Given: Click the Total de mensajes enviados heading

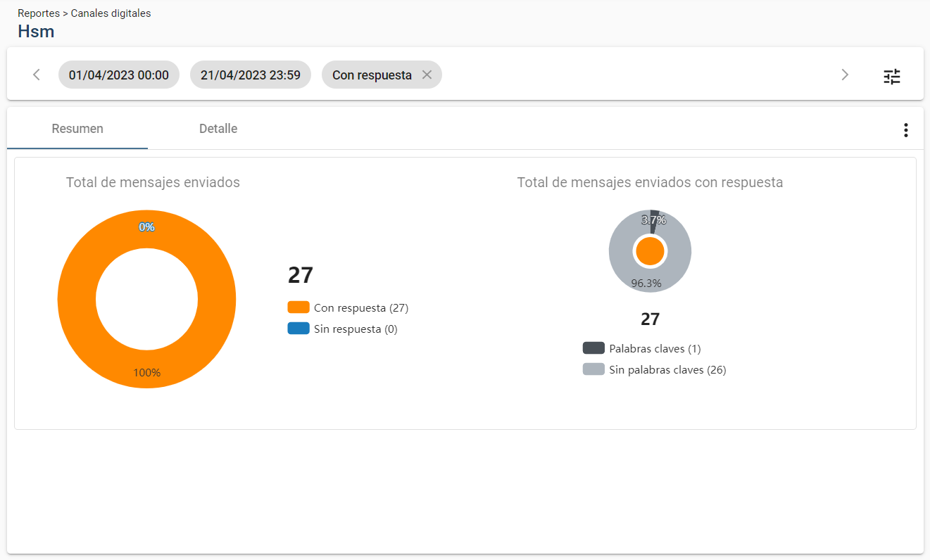Looking at the screenshot, I should click(153, 182).
